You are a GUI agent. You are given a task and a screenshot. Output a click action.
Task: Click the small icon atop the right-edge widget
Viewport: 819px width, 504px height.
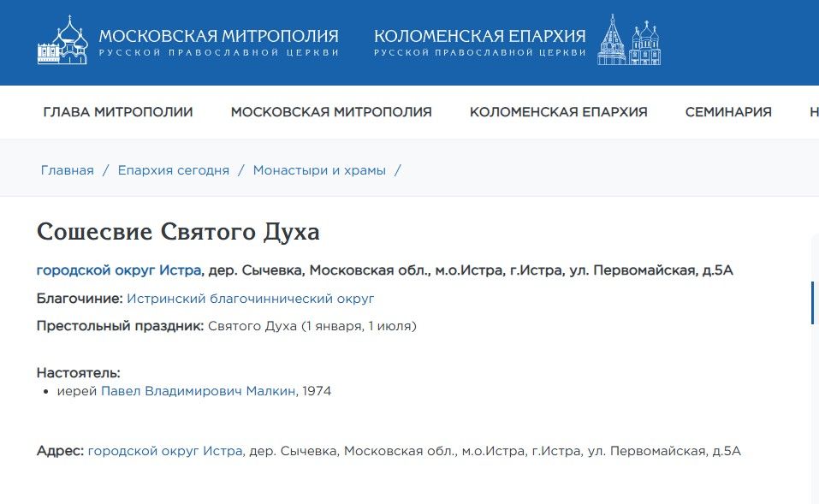tap(814, 285)
